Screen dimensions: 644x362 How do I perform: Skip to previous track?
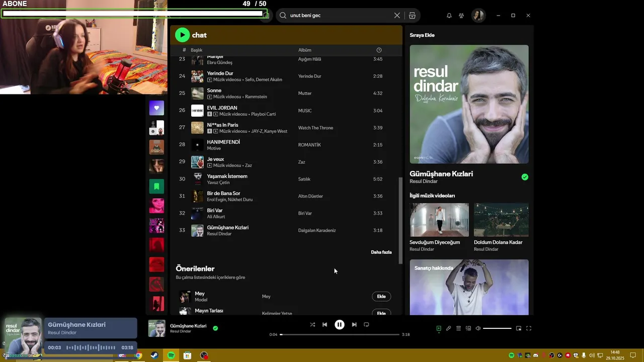point(325,325)
